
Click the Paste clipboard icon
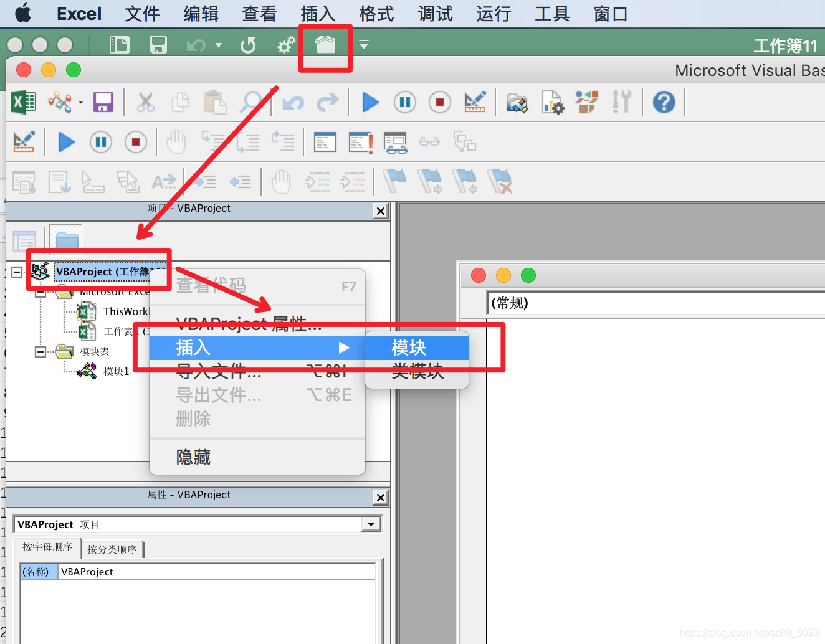click(x=215, y=102)
